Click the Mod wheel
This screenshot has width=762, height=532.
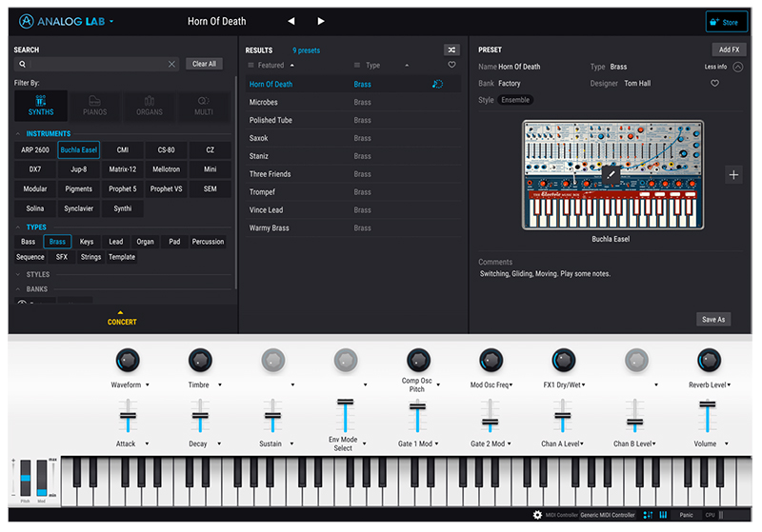click(x=42, y=478)
